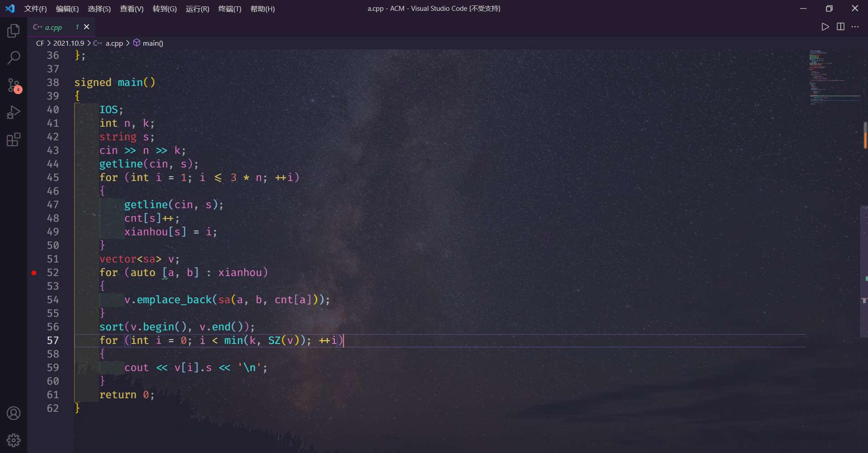The image size is (868, 453).
Task: Open the 查看(V) menu
Action: [x=132, y=9]
